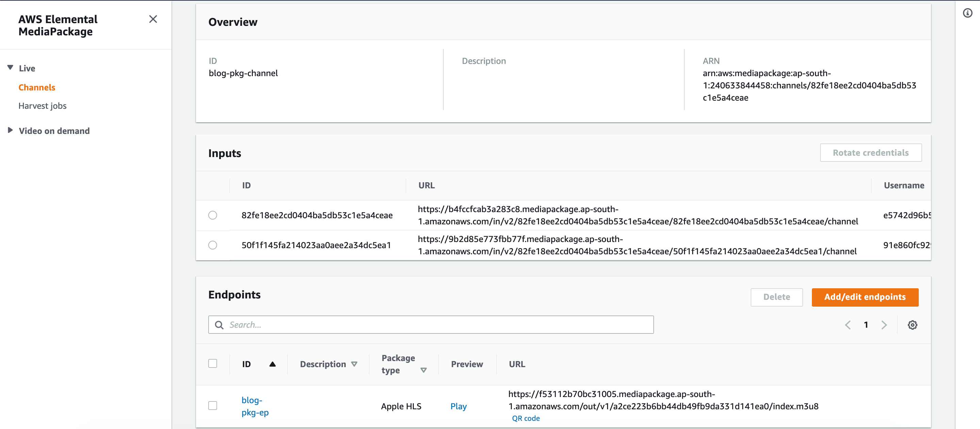Viewport: 980px width, 429px height.
Task: Click the username 91e860fc92 cell
Action: point(907,245)
